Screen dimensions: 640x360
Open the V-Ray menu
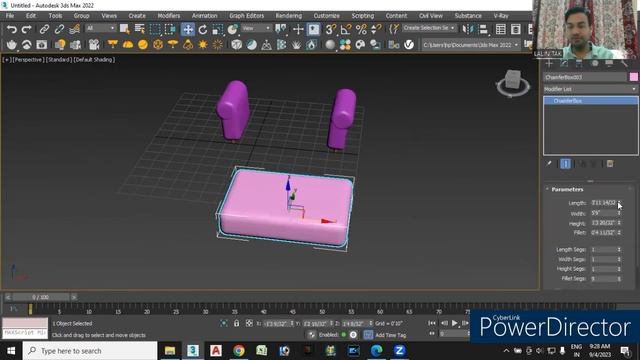point(501,16)
